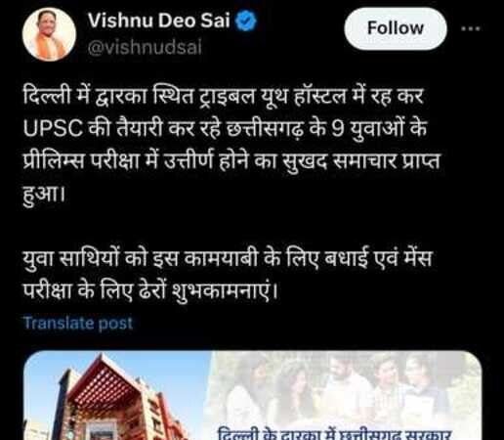The image size is (504, 440).
Task: Follow Vishnu Deo Sai
Action: coord(396,28)
